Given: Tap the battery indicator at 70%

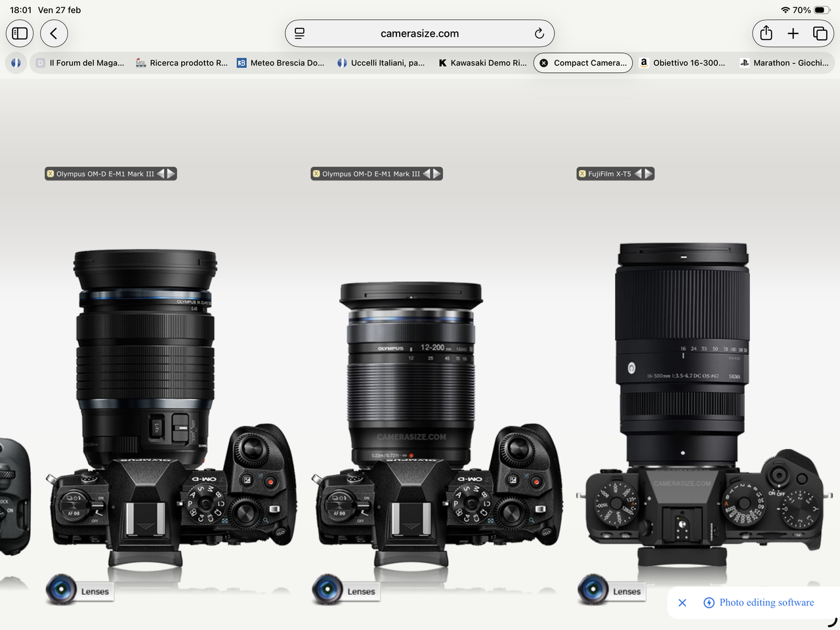Looking at the screenshot, I should coord(823,10).
